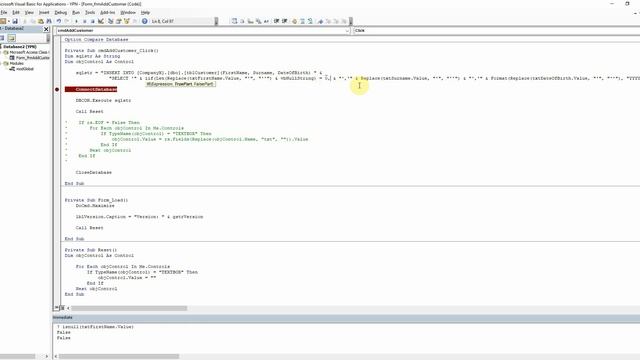Open the Properties Window icon
640x360 pixels.
pyautogui.click(x=119, y=21)
